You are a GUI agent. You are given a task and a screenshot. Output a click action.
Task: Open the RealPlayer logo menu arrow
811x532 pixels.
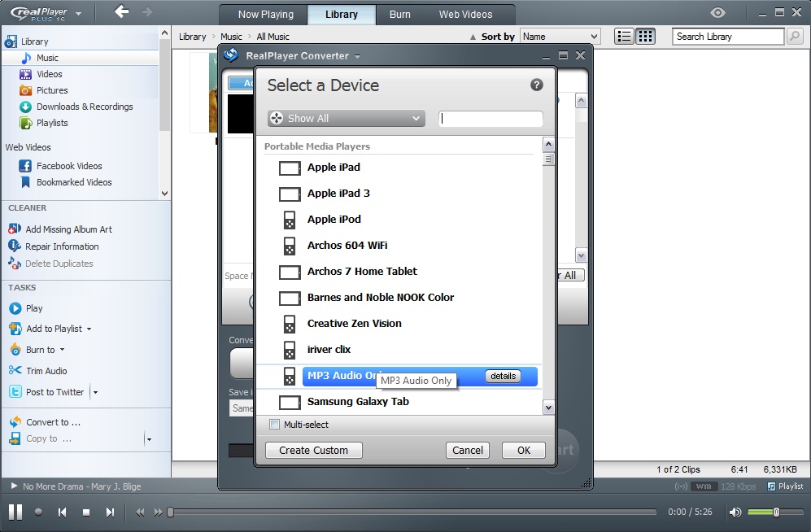tap(79, 14)
